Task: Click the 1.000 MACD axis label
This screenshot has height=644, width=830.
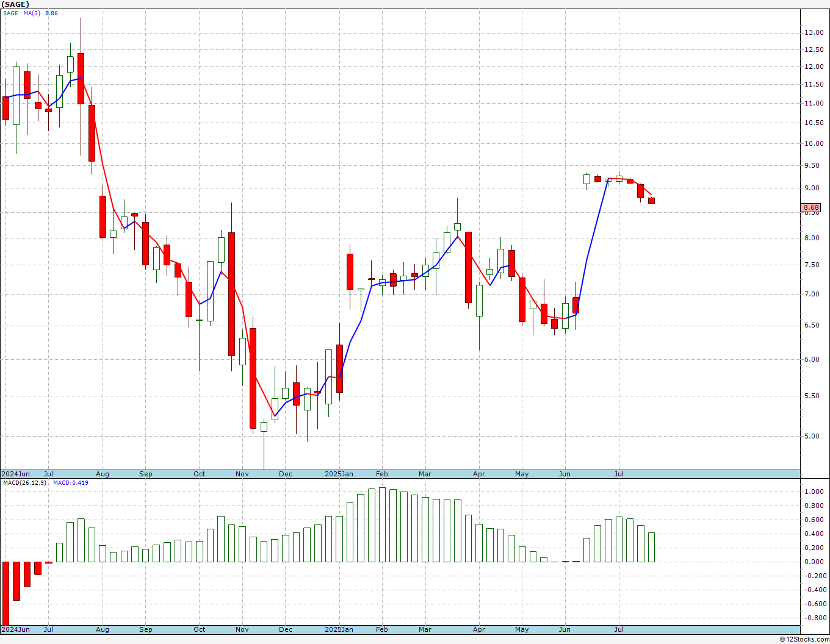Action: click(x=814, y=492)
